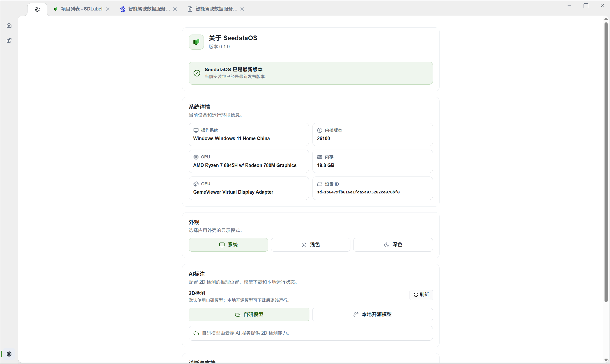Viewport: 610px width, 364px height.
Task: Click the 内存 memory icon
Action: click(x=320, y=157)
